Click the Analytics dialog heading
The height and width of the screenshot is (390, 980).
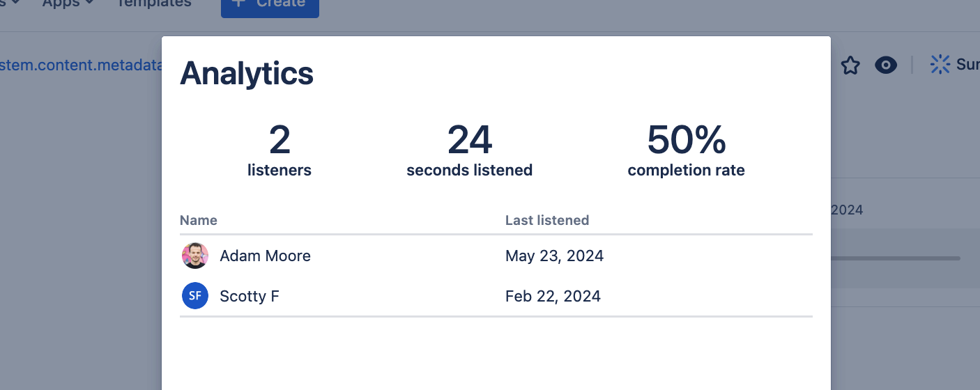click(247, 73)
